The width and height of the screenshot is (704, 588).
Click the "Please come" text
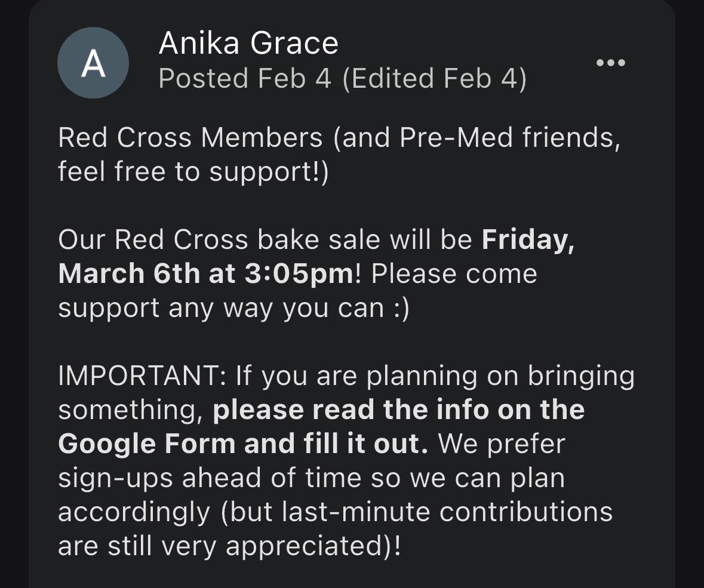[x=454, y=274]
